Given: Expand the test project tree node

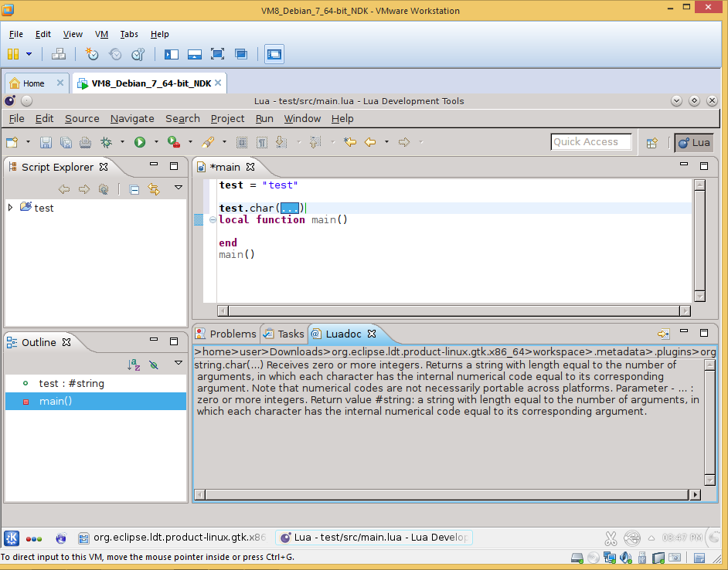Looking at the screenshot, I should 10,208.
